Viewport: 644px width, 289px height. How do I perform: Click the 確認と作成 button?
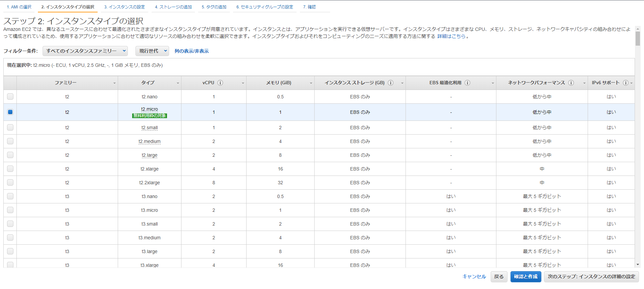coord(526,277)
